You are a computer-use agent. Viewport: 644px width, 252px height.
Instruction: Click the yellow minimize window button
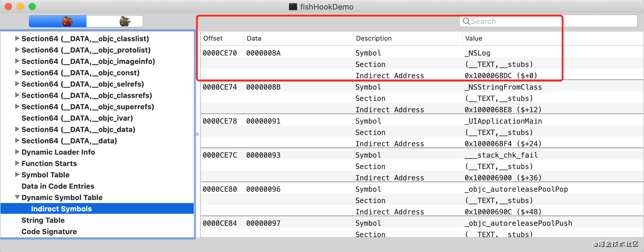pos(20,7)
